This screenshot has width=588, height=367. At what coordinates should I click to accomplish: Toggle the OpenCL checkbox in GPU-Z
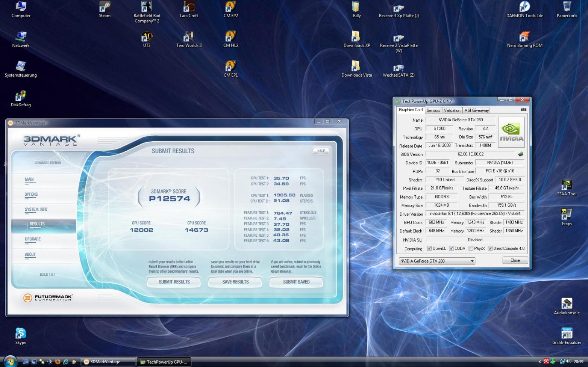point(429,248)
